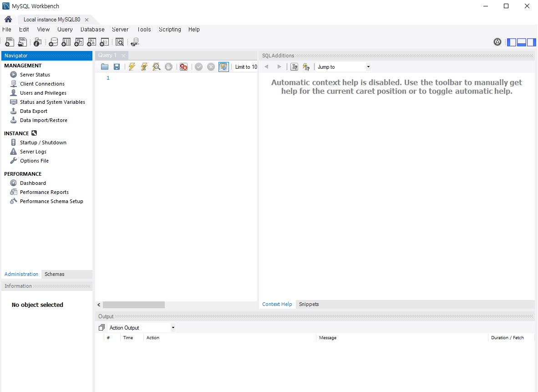Open Server Logs
The height and width of the screenshot is (392, 538).
33,151
